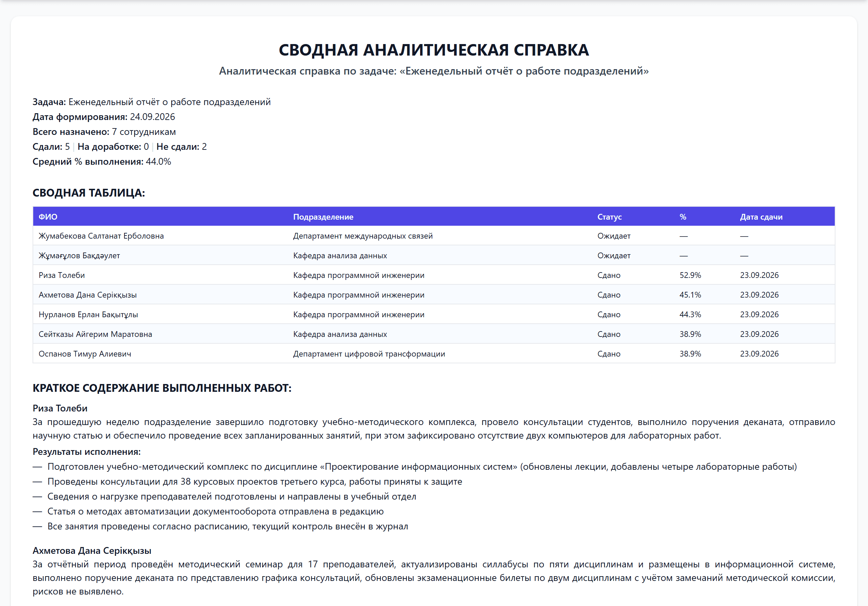Viewport: 868px width, 606px height.
Task: Click Сдано status in Риза Толеби row
Action: click(609, 275)
